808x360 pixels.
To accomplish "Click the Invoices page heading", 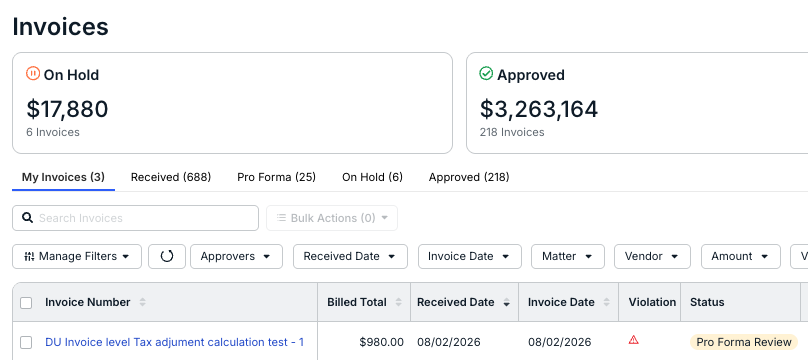I will coord(60,26).
